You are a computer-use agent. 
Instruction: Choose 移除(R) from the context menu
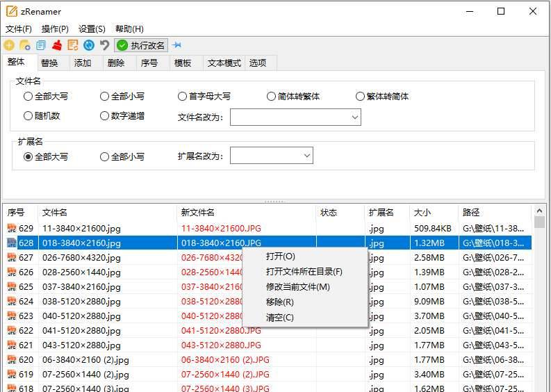(x=280, y=302)
